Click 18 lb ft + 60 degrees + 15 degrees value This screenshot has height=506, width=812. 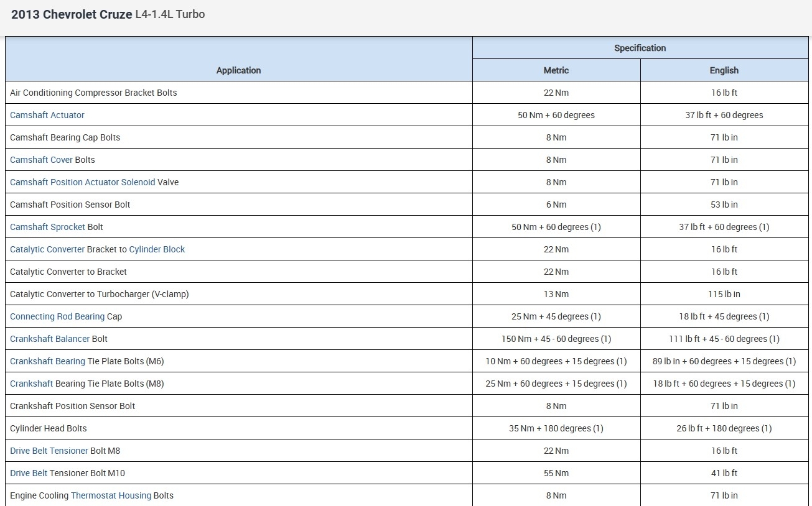pos(724,384)
